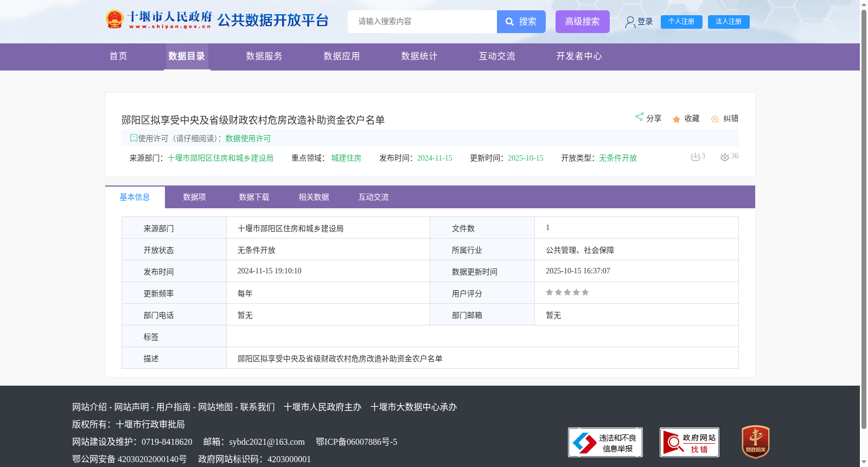Click 登录 login link
Image resolution: width=868 pixels, height=467 pixels.
[645, 22]
